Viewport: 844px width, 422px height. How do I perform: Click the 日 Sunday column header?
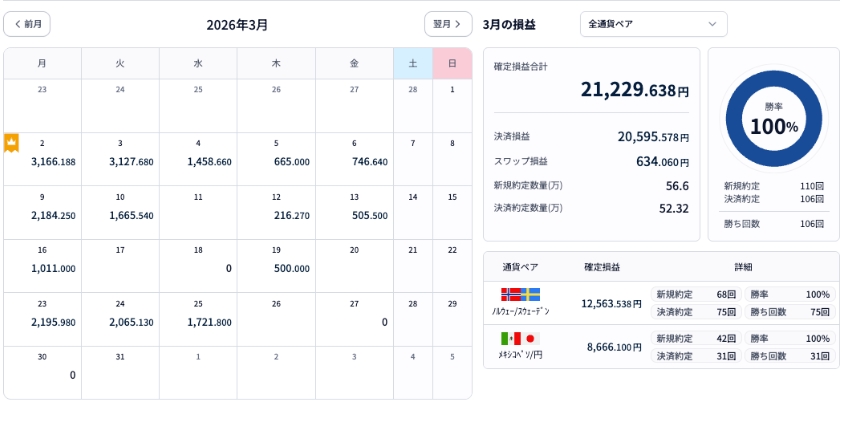click(x=452, y=64)
